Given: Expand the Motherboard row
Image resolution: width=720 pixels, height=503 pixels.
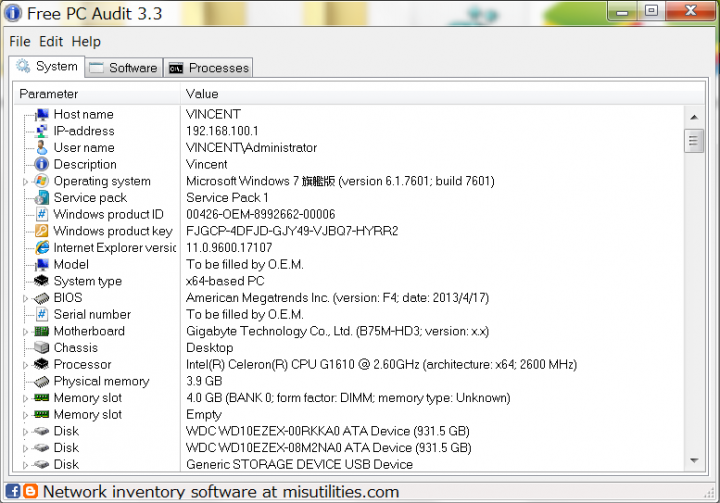Looking at the screenshot, I should click(25, 332).
